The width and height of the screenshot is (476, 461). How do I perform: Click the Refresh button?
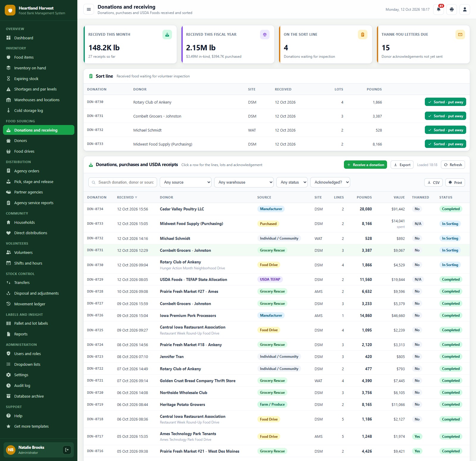(x=453, y=165)
